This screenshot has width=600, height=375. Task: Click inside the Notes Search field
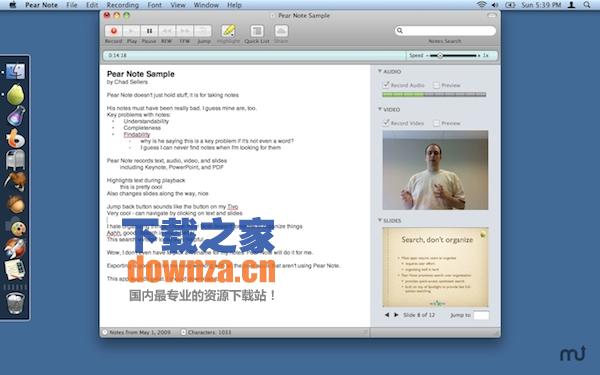point(445,31)
